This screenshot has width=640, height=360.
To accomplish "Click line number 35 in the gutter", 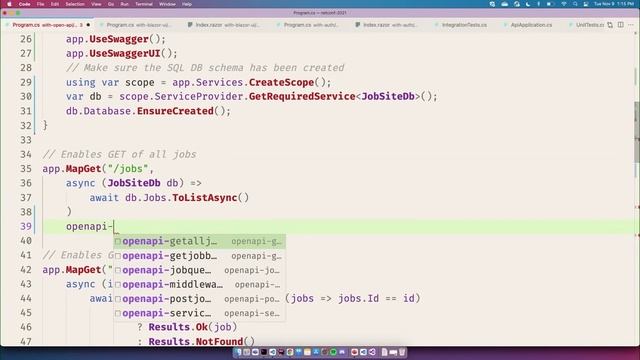I will point(26,169).
